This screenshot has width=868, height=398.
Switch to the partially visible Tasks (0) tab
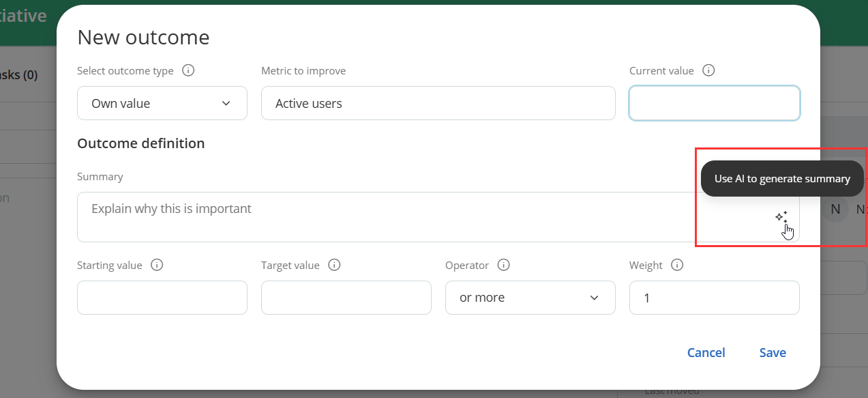[20, 75]
